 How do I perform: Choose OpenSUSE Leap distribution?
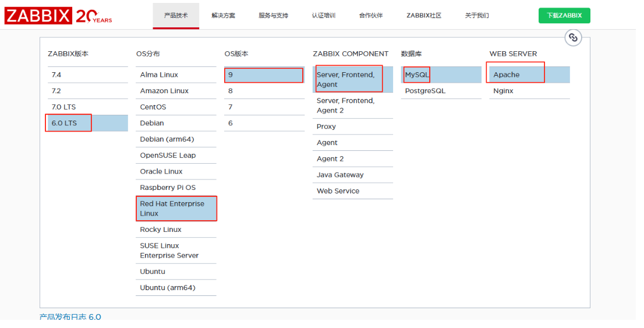click(176, 156)
